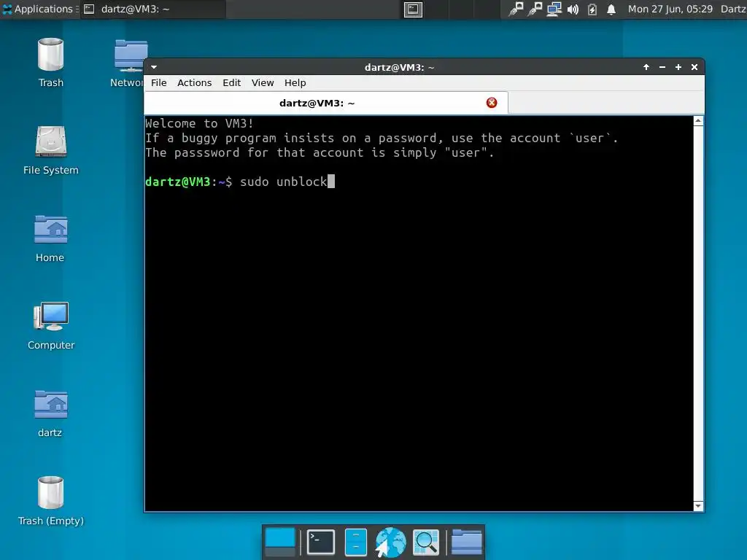Image resolution: width=747 pixels, height=560 pixels.
Task: Open the terminal window menu arrow
Action: point(154,67)
